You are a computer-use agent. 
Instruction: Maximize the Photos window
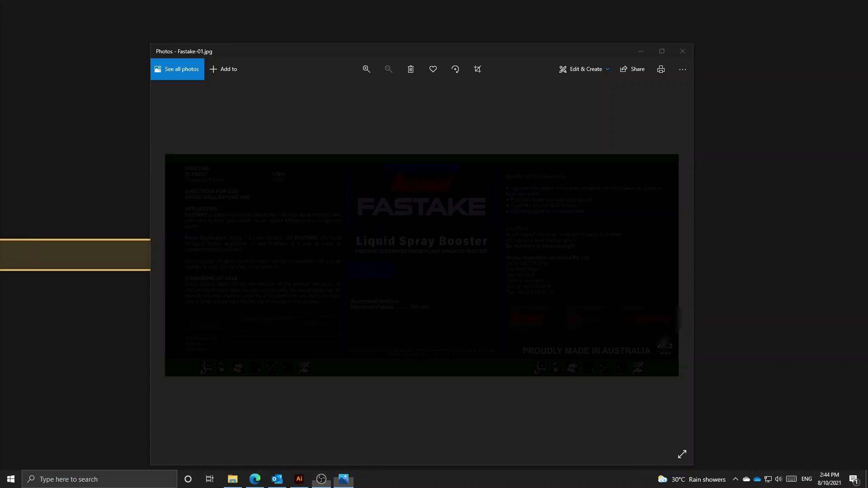pyautogui.click(x=661, y=51)
